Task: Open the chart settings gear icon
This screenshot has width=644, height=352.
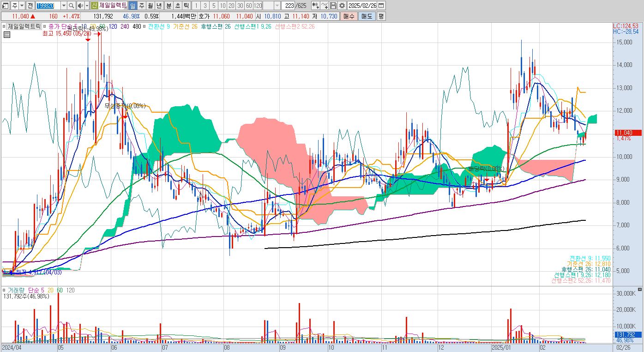Action: (342, 6)
